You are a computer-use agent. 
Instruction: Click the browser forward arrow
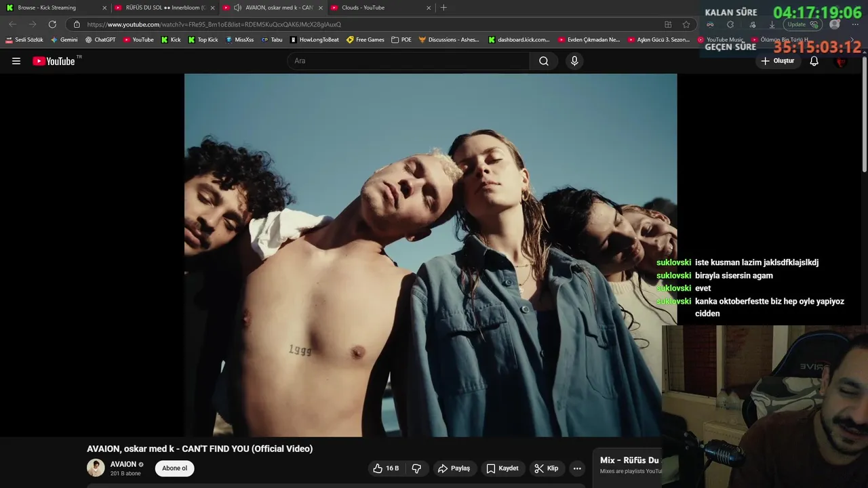(32, 24)
